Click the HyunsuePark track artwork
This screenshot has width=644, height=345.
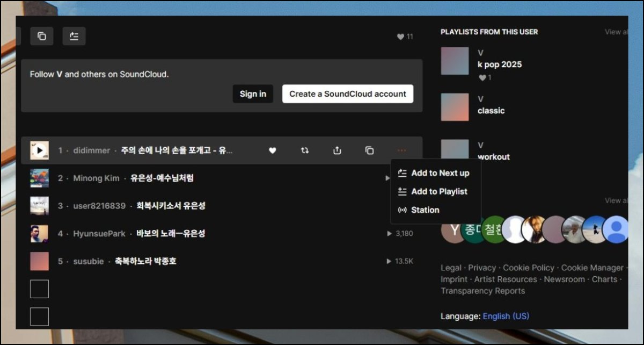[x=39, y=234]
